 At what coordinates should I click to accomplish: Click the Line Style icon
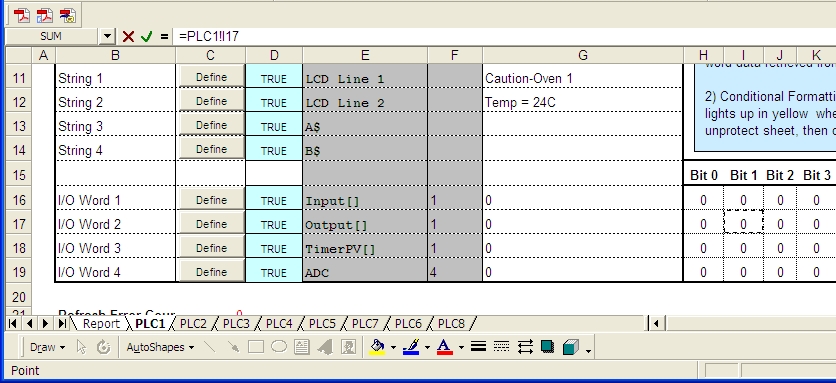click(x=478, y=347)
